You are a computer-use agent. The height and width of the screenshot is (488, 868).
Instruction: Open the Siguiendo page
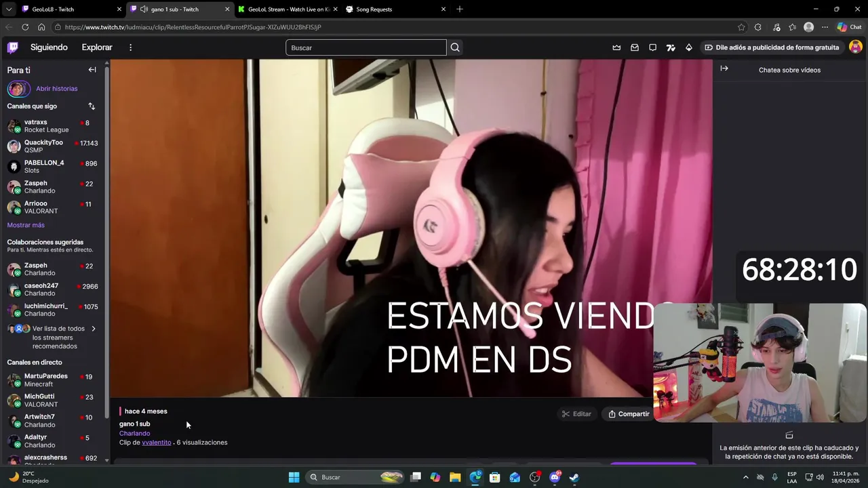pyautogui.click(x=49, y=47)
